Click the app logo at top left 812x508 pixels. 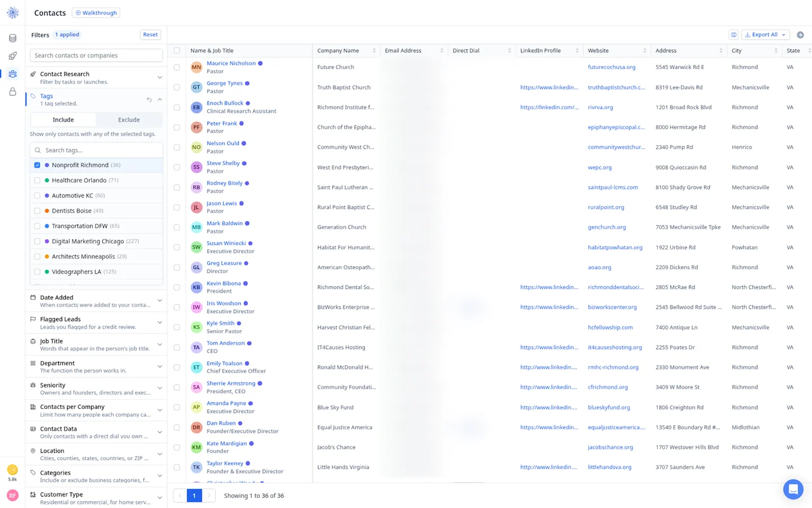(13, 13)
